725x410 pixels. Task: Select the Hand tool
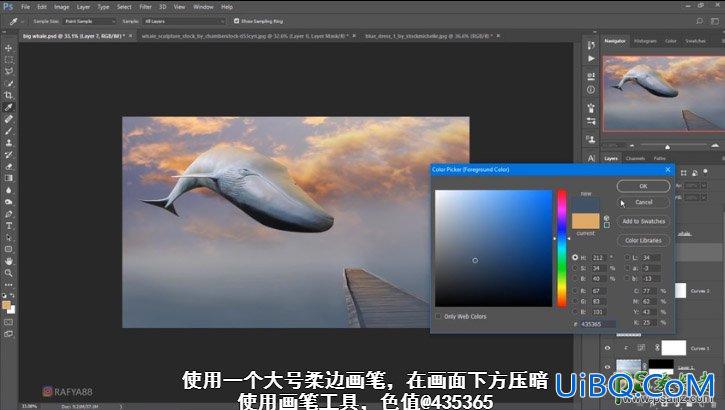click(x=8, y=261)
